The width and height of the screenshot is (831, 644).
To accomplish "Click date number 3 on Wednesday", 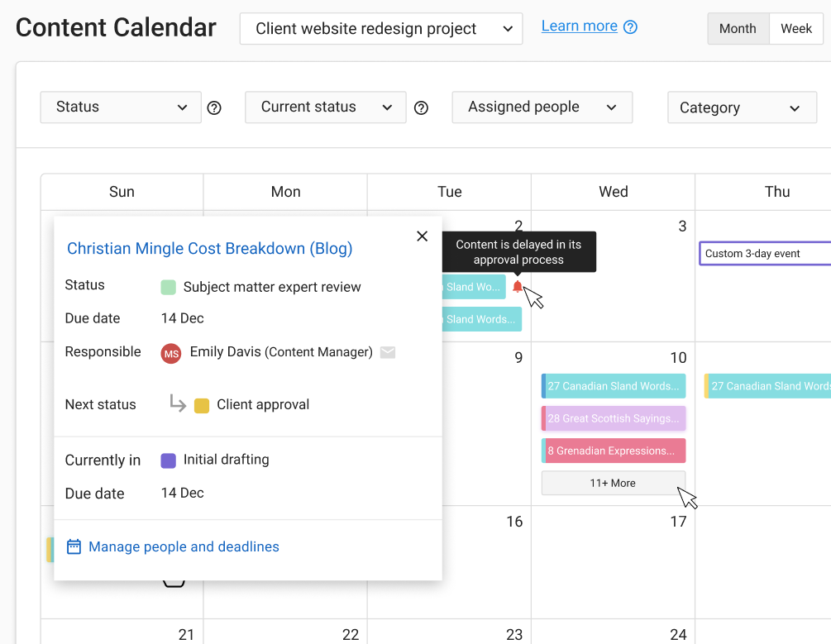I will point(682,227).
